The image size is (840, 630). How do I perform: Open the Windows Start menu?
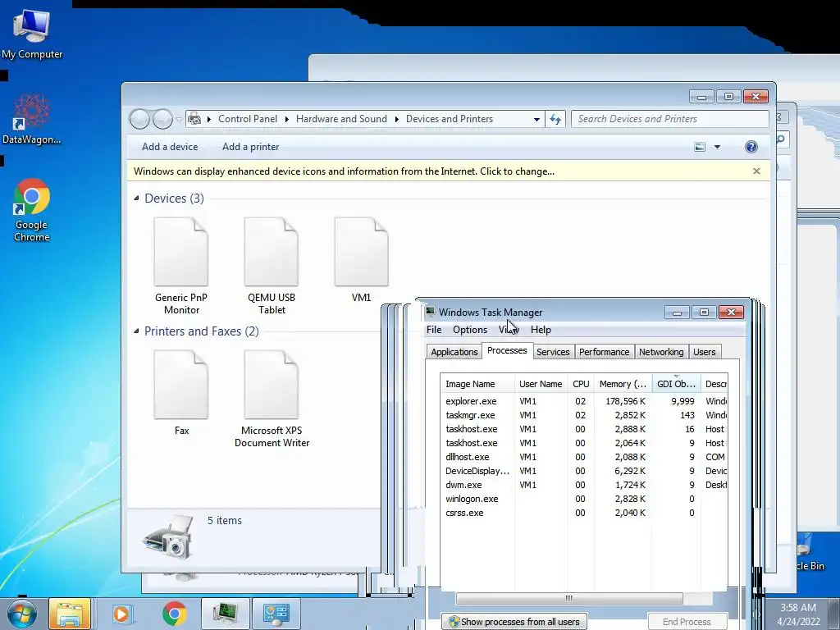[x=21, y=614]
